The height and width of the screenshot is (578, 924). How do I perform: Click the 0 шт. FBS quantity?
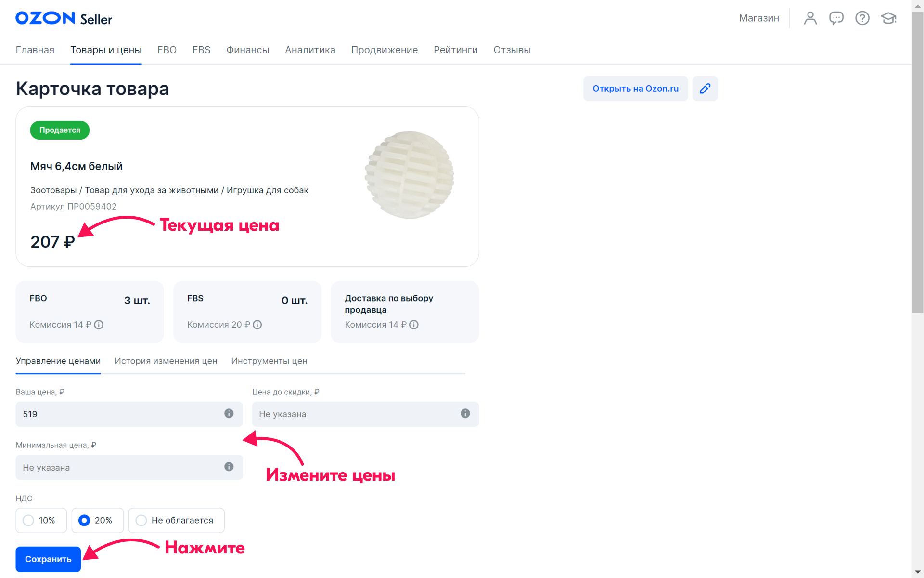tap(295, 301)
